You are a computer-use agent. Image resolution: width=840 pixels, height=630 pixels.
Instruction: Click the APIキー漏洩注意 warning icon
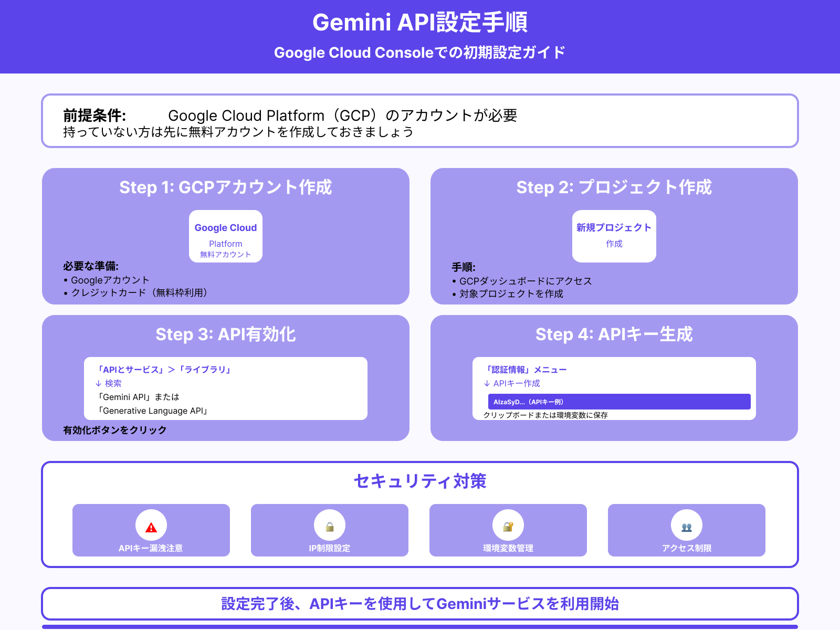(152, 524)
